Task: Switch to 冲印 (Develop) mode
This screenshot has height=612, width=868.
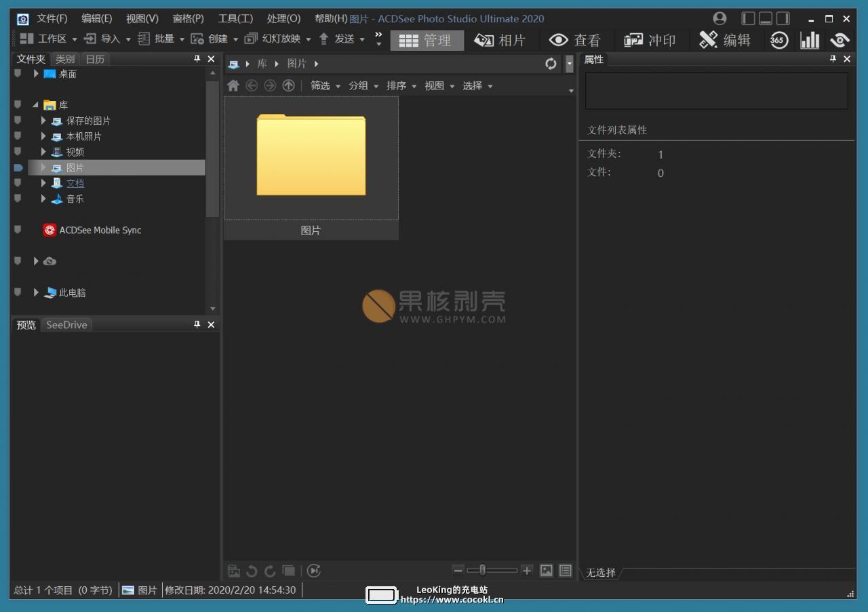Action: (x=650, y=41)
